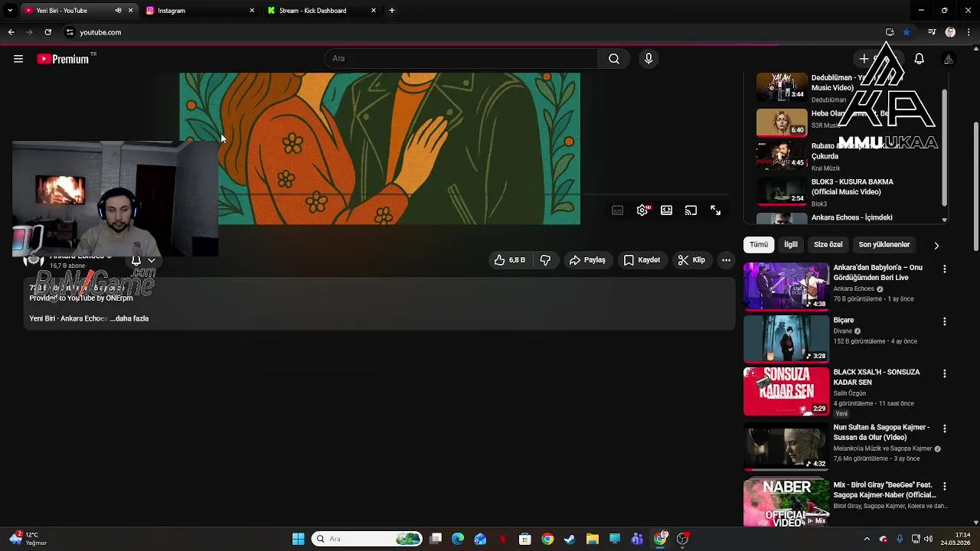This screenshot has width=980, height=551.
Task: Dislike the video
Action: (545, 260)
